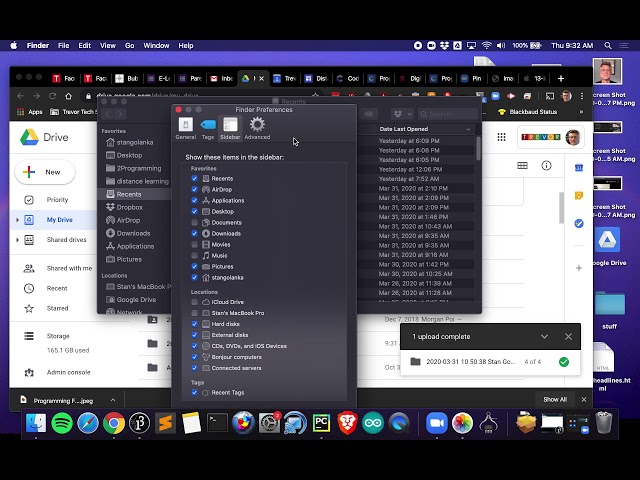Open Blackbaud Status bookmark

[527, 112]
